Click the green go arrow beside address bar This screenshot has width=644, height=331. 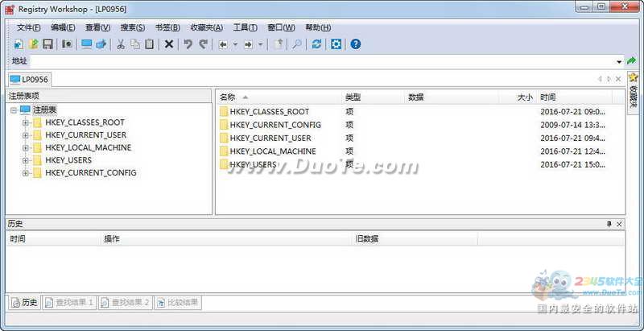[631, 61]
